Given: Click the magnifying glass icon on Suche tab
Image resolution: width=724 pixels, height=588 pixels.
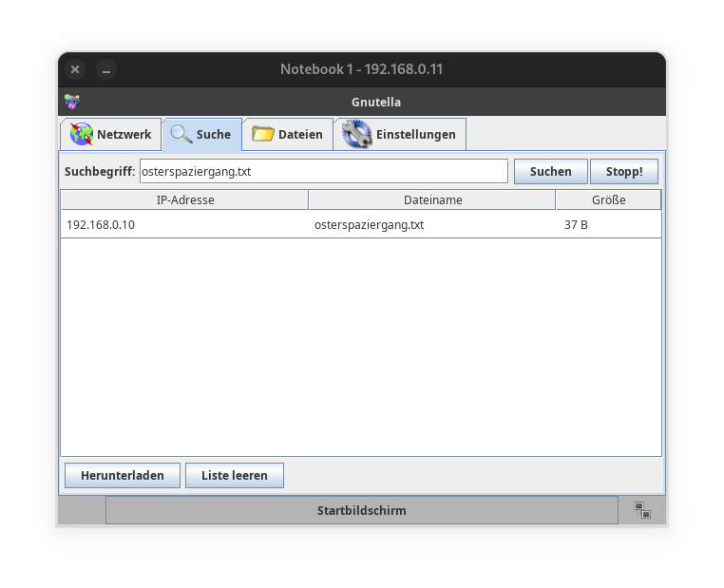Looking at the screenshot, I should pyautogui.click(x=181, y=134).
